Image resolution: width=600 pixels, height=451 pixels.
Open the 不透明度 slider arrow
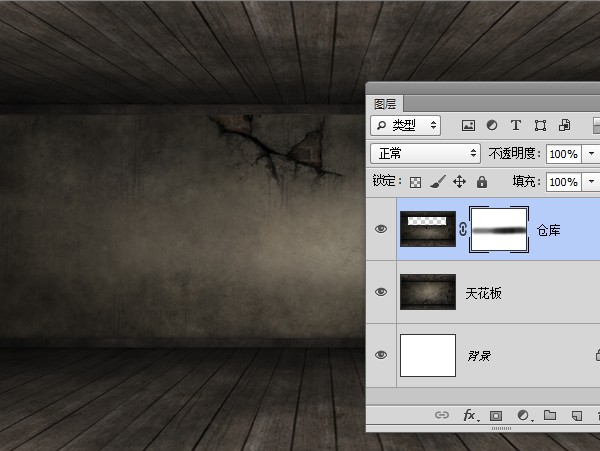(591, 154)
